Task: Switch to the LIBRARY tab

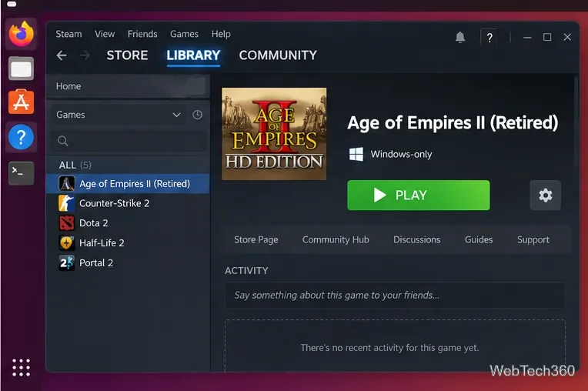Action: click(x=193, y=55)
